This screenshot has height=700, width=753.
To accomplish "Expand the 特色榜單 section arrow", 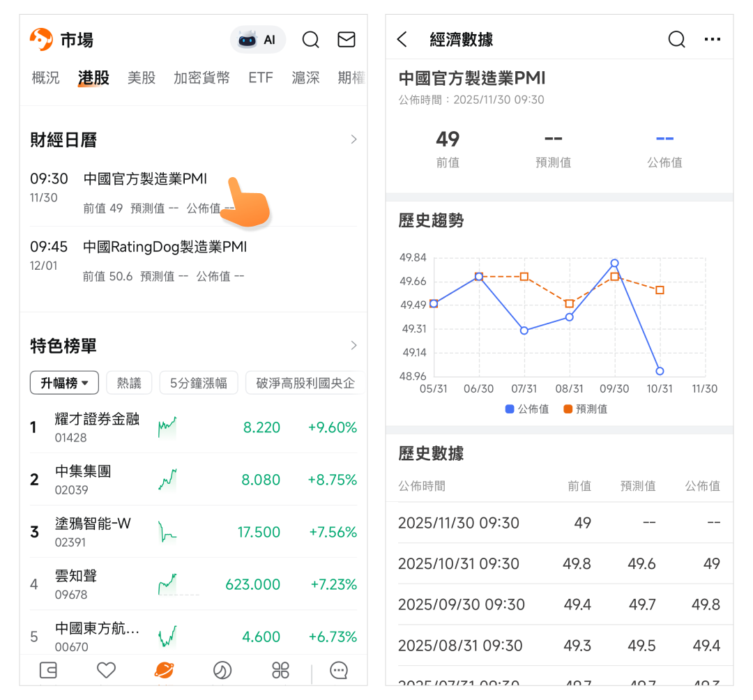I will (353, 345).
